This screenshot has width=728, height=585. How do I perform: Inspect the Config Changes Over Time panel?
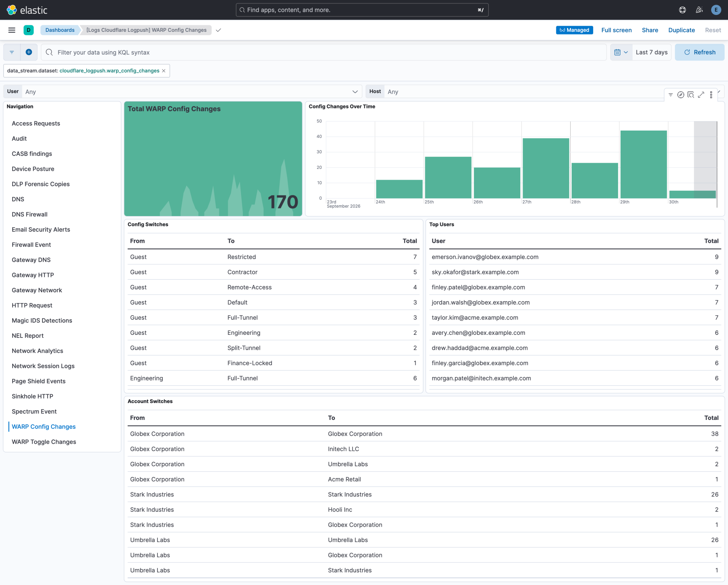click(x=691, y=95)
